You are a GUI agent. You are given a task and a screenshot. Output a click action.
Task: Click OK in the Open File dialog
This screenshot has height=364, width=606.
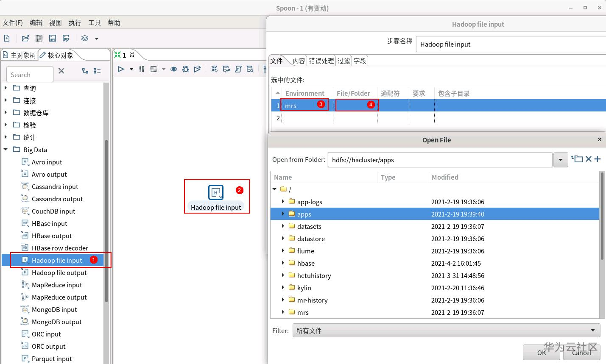(542, 353)
